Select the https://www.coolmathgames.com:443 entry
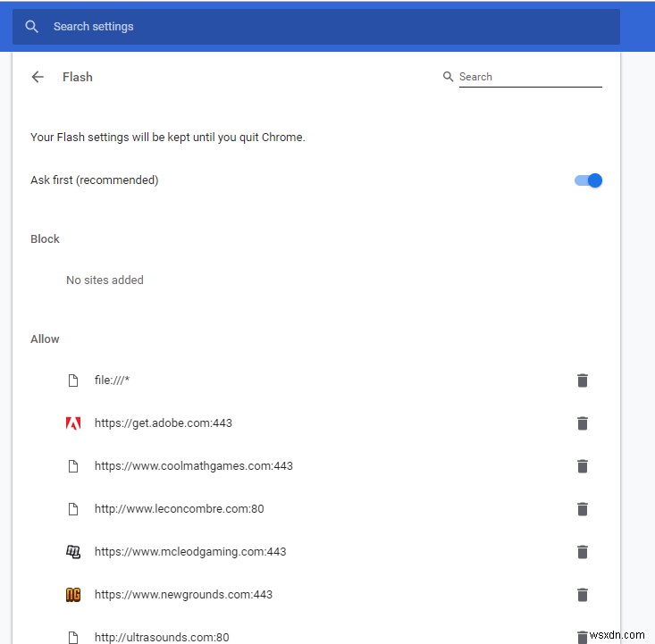 point(194,466)
